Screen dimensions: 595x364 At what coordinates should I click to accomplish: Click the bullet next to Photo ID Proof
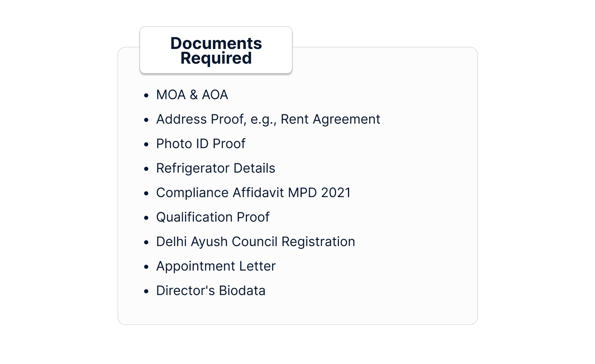(x=146, y=144)
